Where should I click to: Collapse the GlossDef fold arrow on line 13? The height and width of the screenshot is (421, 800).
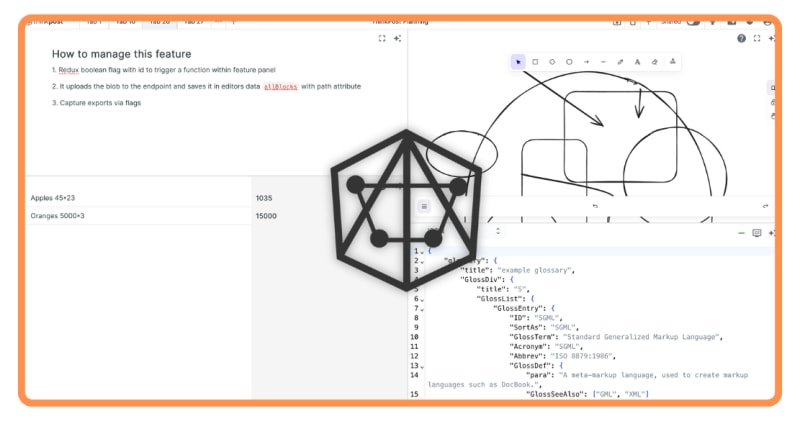coord(422,366)
